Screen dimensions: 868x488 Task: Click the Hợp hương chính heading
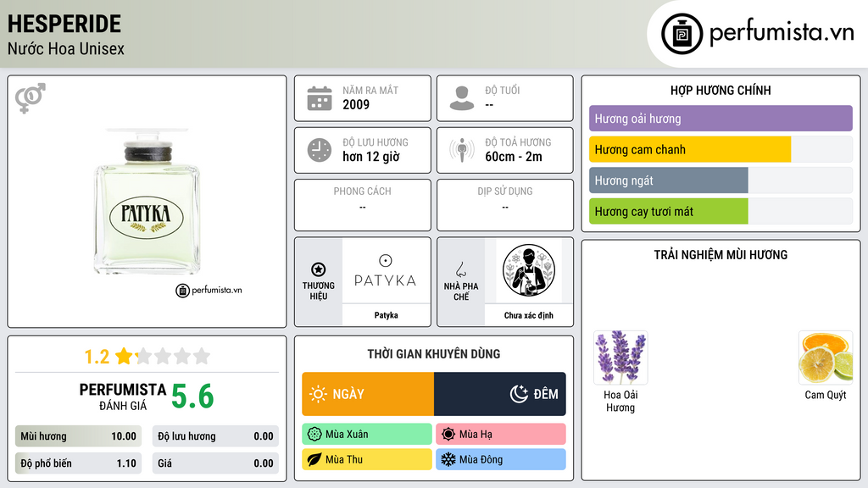point(721,90)
